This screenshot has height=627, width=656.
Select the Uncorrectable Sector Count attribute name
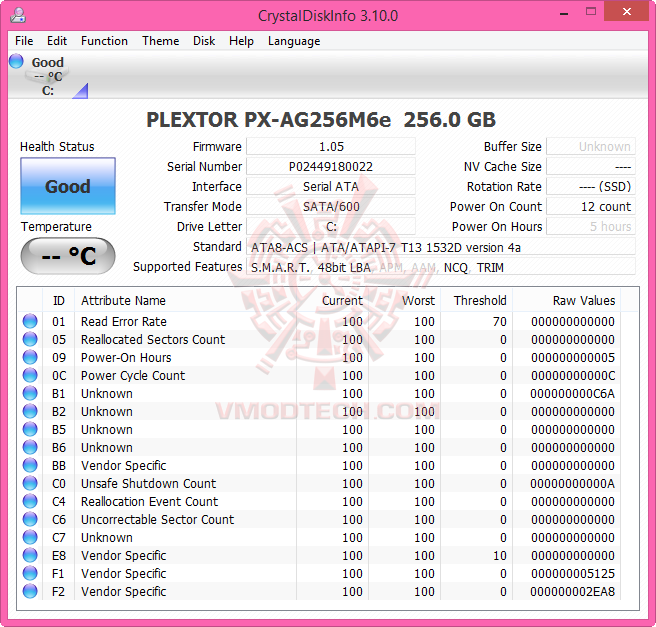tap(157, 519)
